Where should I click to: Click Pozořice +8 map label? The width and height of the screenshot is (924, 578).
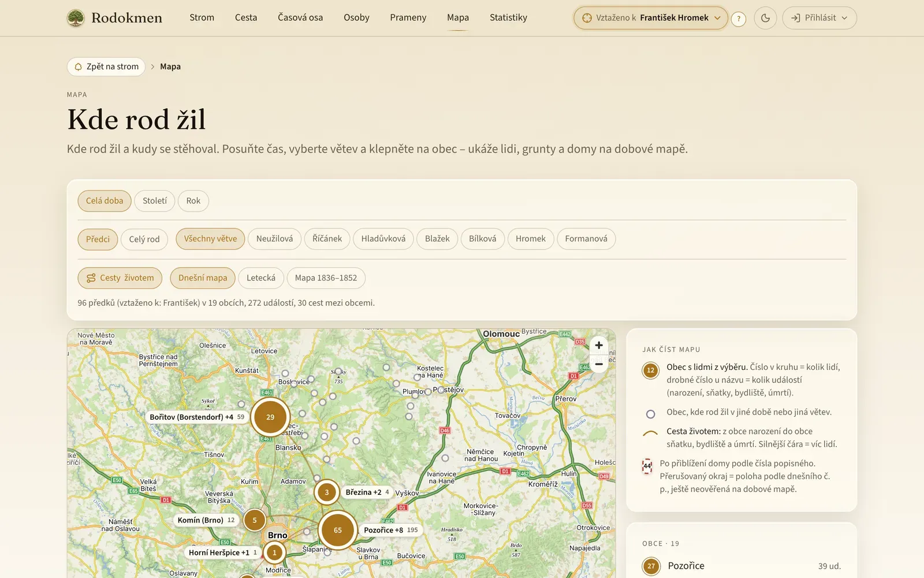click(x=391, y=530)
